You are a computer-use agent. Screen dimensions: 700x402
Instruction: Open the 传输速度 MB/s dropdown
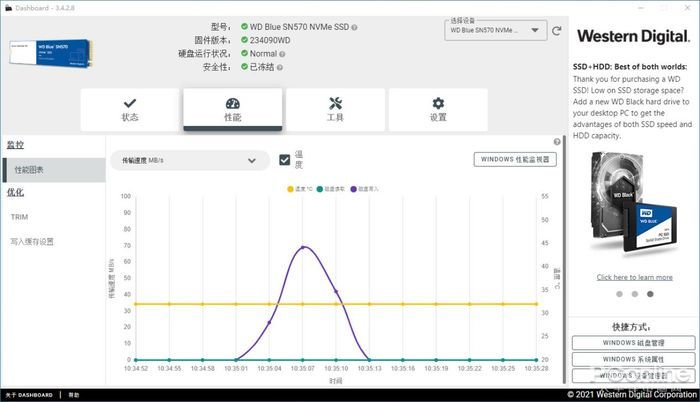(x=190, y=160)
